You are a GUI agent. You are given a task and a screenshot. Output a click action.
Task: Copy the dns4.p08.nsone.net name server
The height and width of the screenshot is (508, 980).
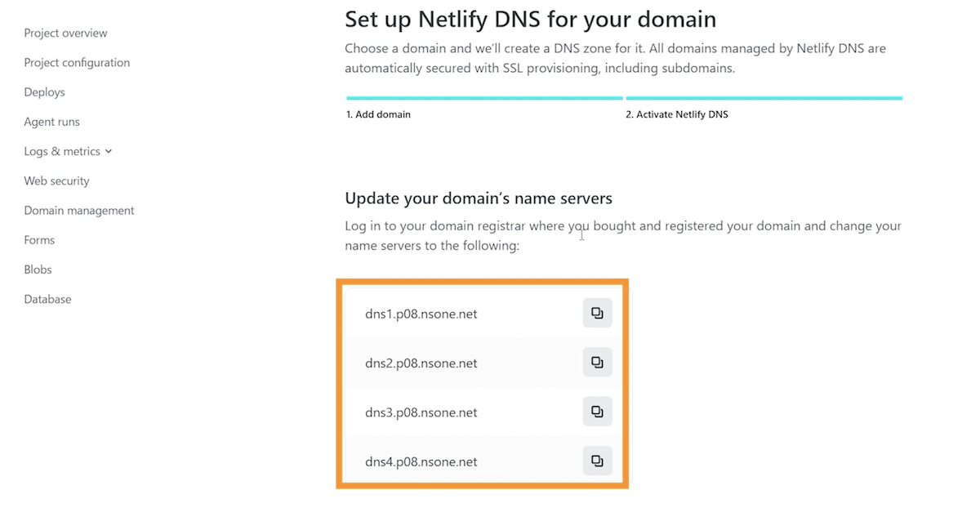click(x=597, y=461)
